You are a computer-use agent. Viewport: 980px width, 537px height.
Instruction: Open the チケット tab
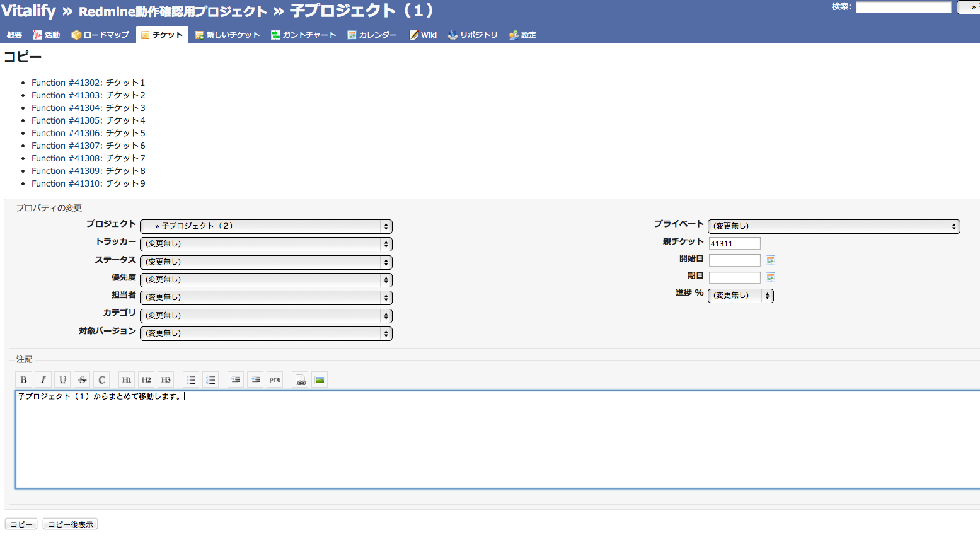point(162,35)
